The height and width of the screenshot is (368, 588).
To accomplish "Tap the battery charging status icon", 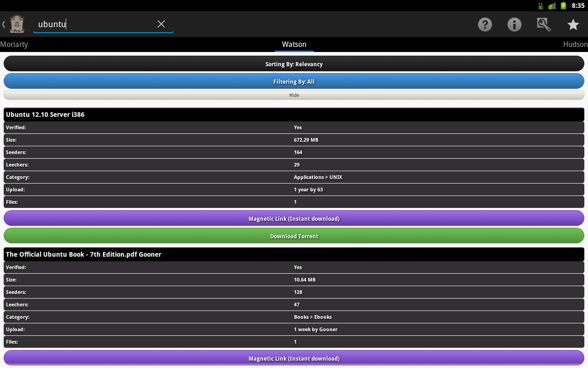I will pyautogui.click(x=563, y=6).
